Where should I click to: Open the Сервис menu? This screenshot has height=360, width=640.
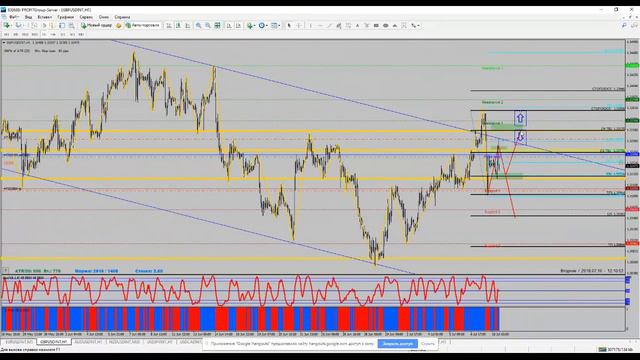point(86,17)
